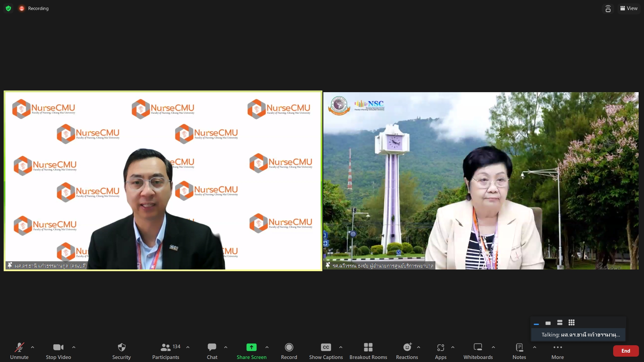Screen dimensions: 644x362
Task: Open audio options arrow next to Unmute
Action: point(33,347)
